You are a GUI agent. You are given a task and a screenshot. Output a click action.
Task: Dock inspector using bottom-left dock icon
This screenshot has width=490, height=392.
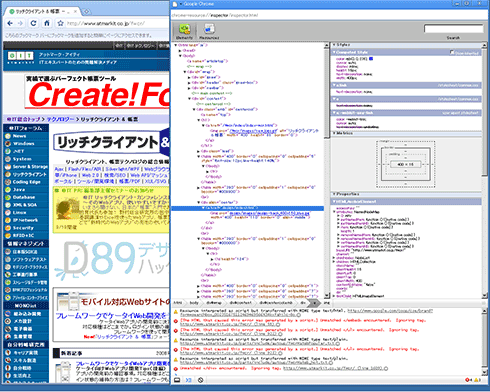click(177, 380)
